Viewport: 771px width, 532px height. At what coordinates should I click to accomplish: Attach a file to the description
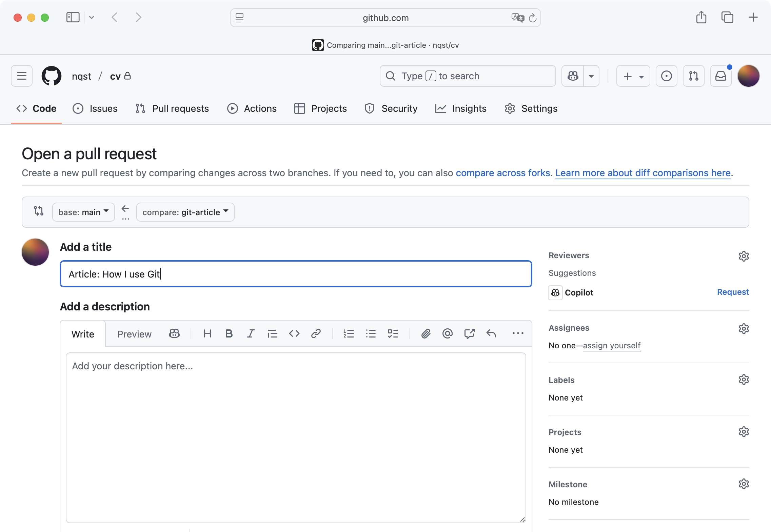coord(426,333)
